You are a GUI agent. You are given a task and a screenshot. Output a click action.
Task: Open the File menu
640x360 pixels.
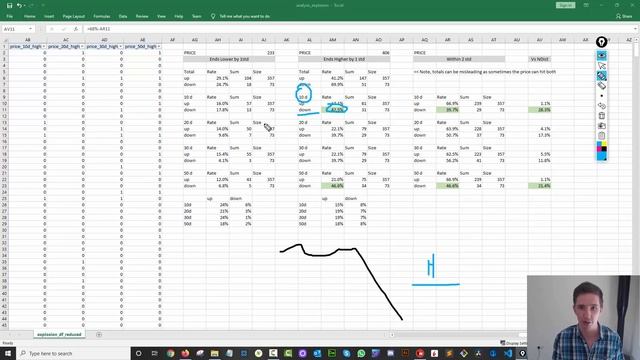pyautogui.click(x=9, y=16)
